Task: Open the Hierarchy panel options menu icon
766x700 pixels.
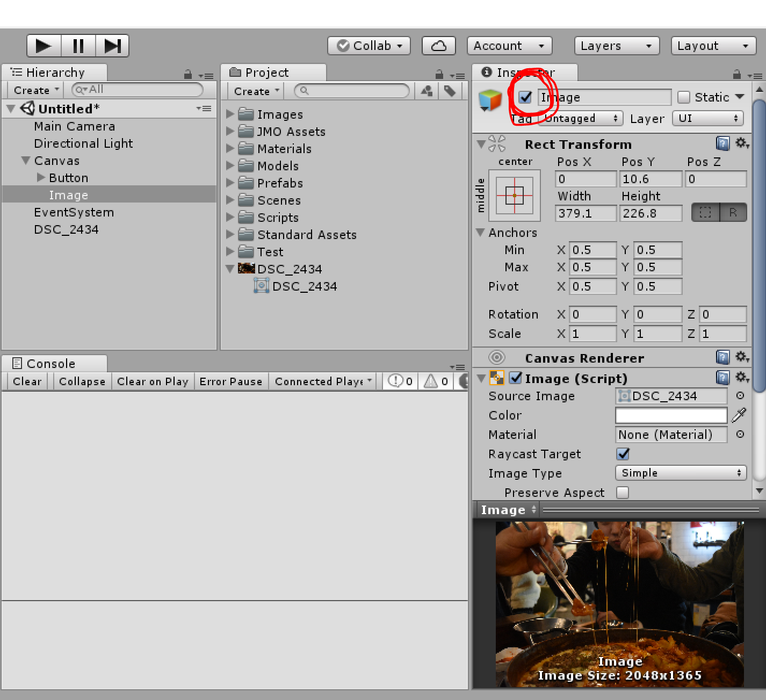Action: point(206,76)
